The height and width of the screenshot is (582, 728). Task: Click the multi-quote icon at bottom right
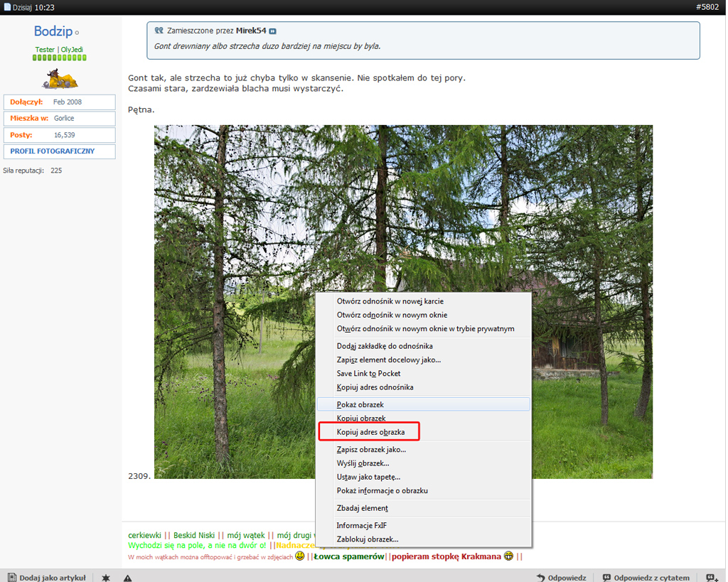point(712,578)
